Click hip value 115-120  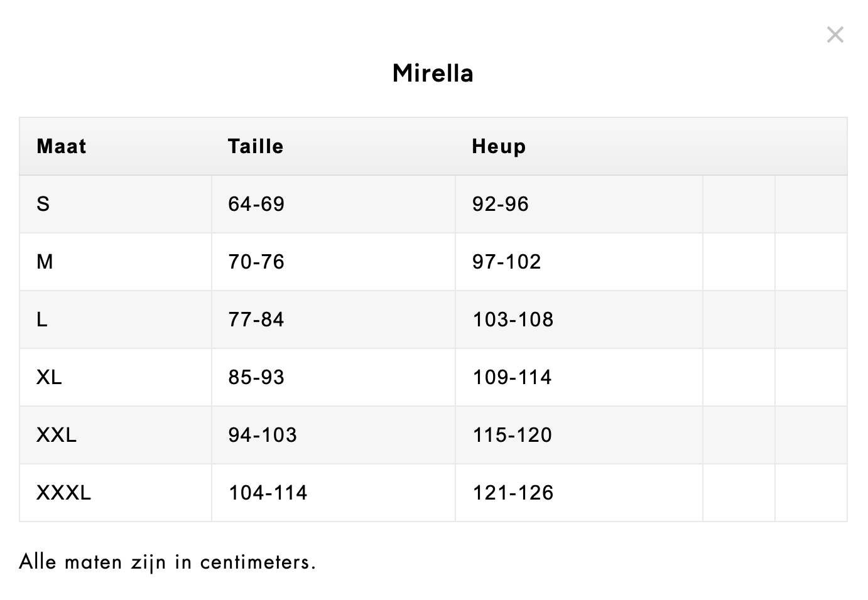pyautogui.click(x=513, y=435)
